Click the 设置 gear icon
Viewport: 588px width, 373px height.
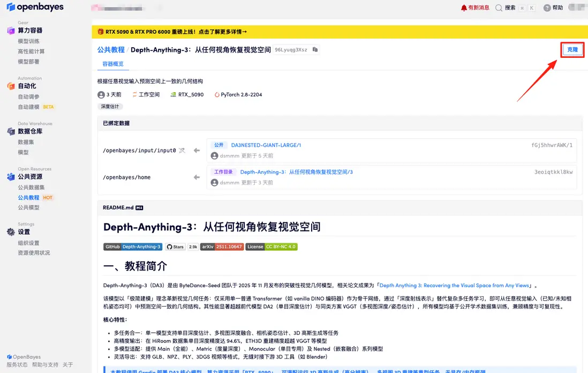pyautogui.click(x=11, y=232)
